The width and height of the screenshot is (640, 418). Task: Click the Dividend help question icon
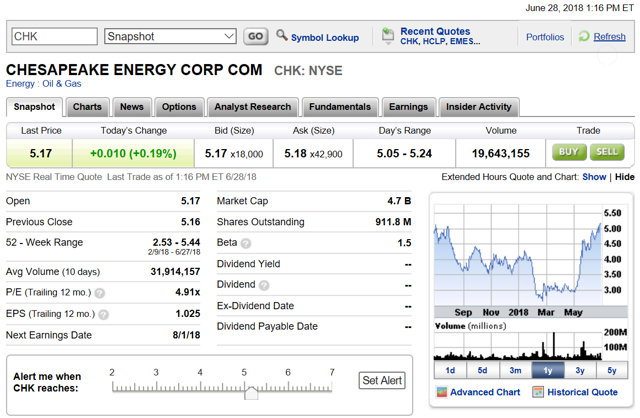(x=264, y=285)
